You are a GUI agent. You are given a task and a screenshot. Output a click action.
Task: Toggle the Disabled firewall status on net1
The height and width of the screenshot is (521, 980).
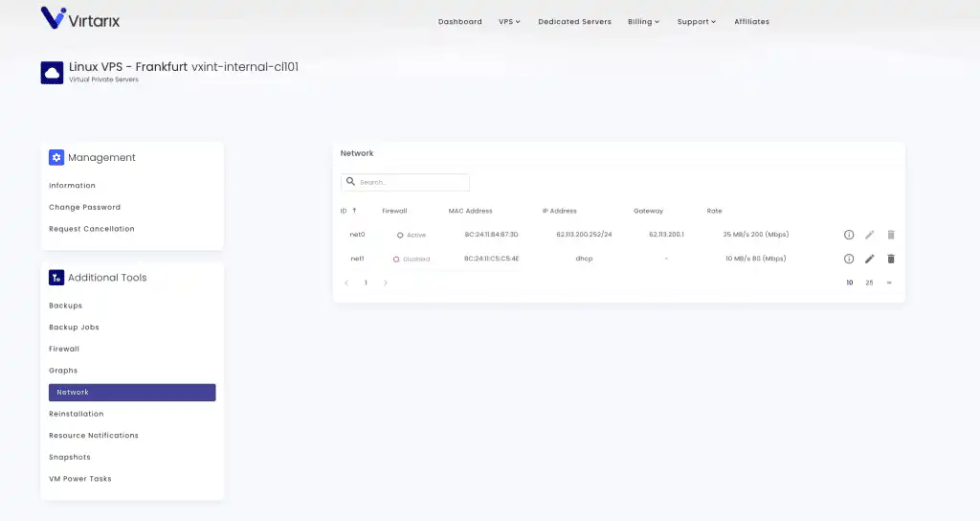pos(412,259)
